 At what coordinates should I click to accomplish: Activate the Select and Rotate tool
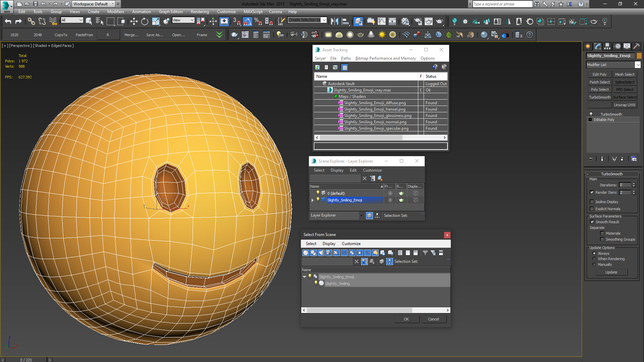point(145,21)
